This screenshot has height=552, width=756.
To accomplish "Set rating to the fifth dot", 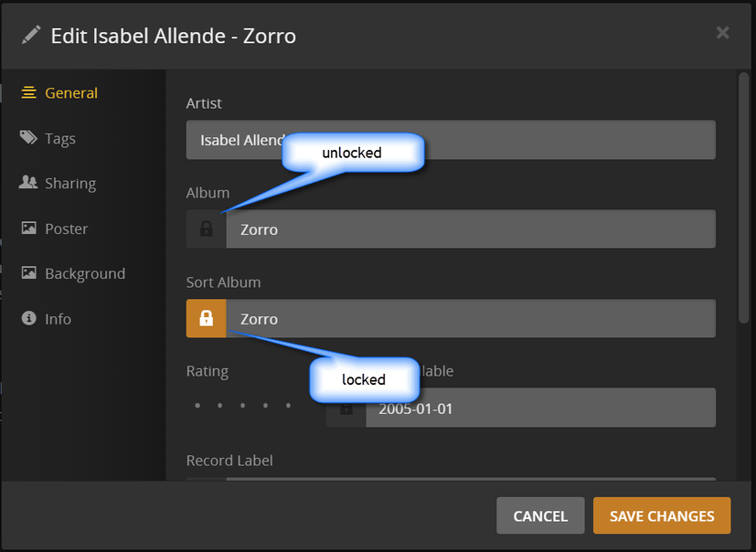I will click(x=289, y=405).
